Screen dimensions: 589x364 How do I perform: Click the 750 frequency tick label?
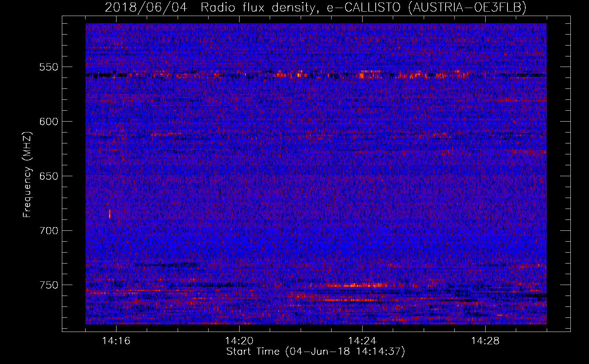(49, 285)
